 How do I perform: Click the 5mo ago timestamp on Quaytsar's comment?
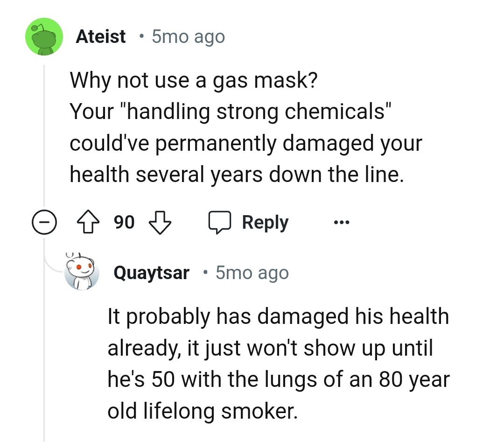pos(252,273)
